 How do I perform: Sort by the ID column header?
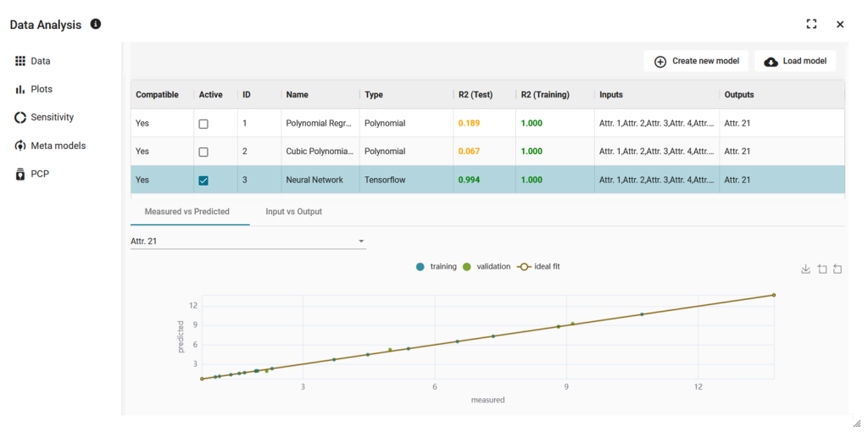click(x=247, y=95)
